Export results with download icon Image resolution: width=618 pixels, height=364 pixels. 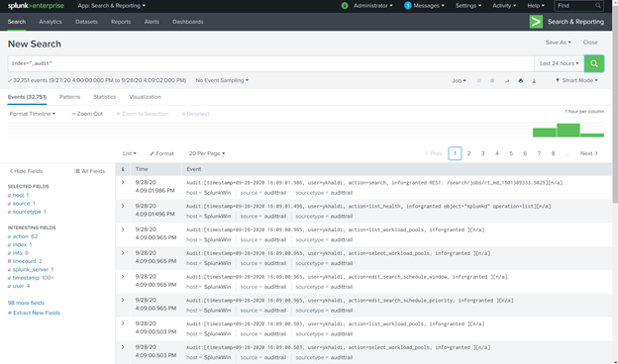534,81
